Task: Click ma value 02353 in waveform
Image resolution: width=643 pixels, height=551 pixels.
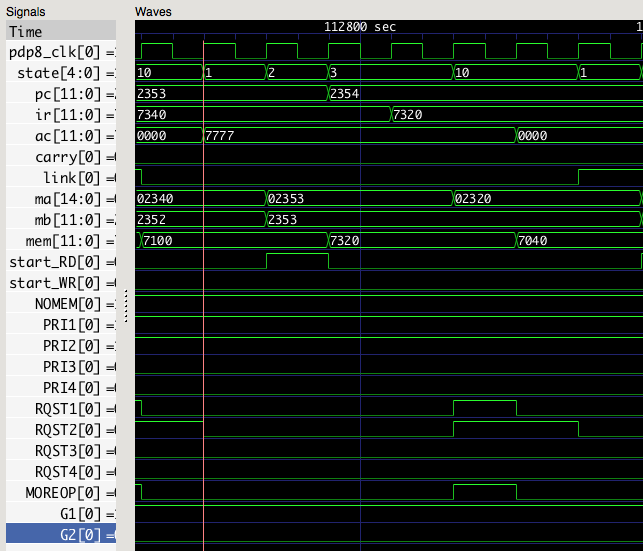Action: coord(286,199)
